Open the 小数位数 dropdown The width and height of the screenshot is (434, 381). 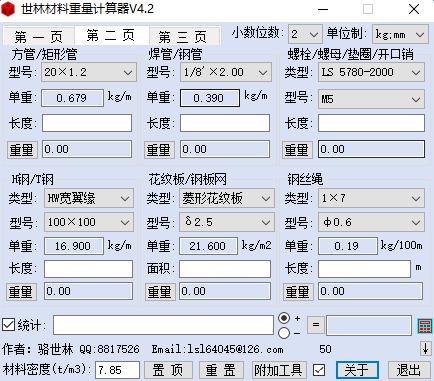click(x=305, y=34)
